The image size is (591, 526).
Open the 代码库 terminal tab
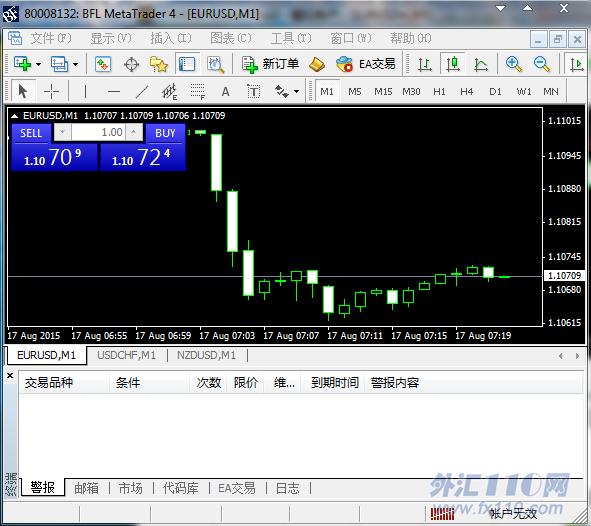[x=181, y=488]
